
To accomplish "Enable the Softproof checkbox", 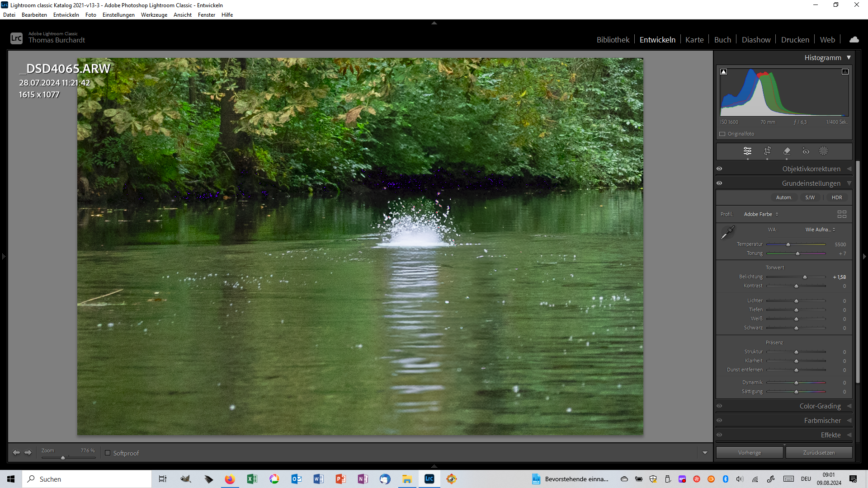I will click(108, 453).
